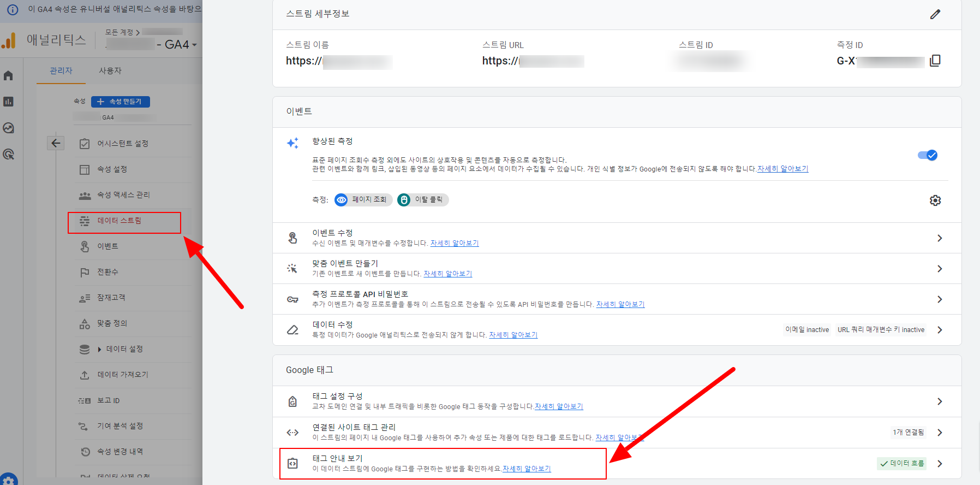Click the enhanced measurement sparkle icon
This screenshot has width=980, height=485.
[x=292, y=143]
